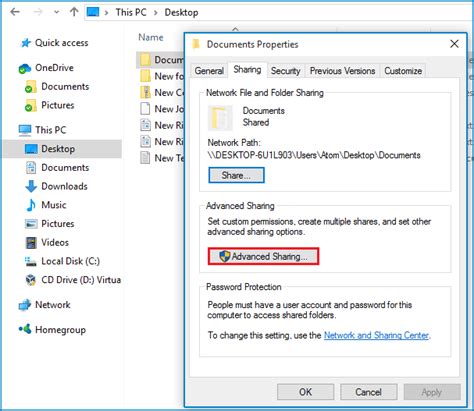Click the Documents icon under This PC
Viewport: 474px width, 411px height.
tap(31, 168)
